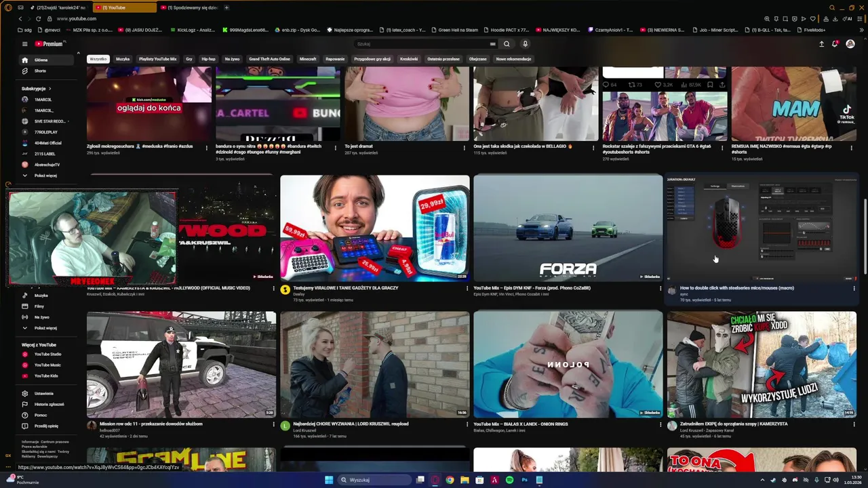Activate voice search microphone
Viewport: 868px width, 488px height.
(x=525, y=44)
